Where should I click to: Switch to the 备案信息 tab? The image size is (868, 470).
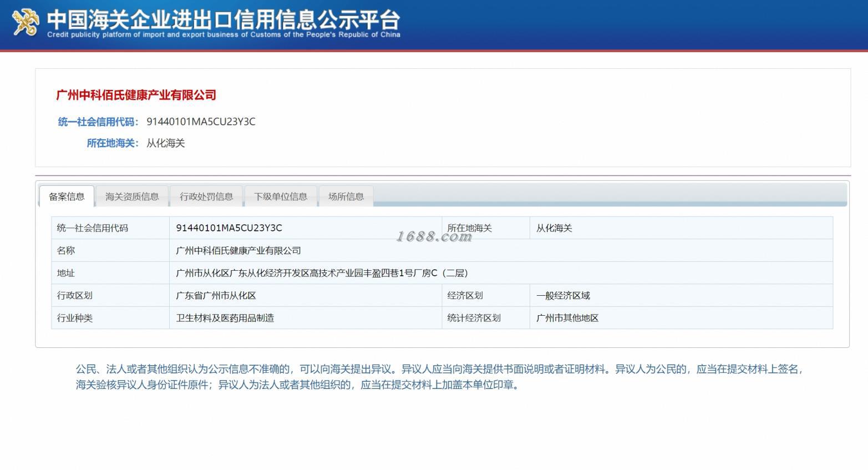pyautogui.click(x=67, y=196)
